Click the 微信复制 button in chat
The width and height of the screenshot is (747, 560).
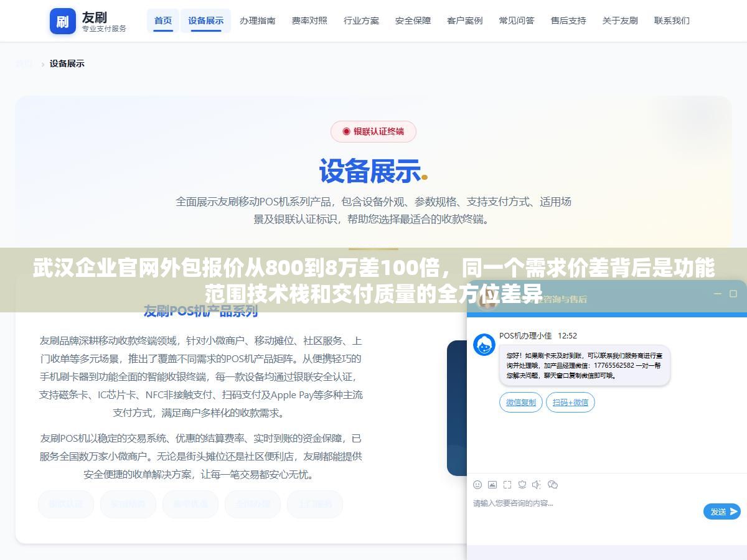[521, 403]
